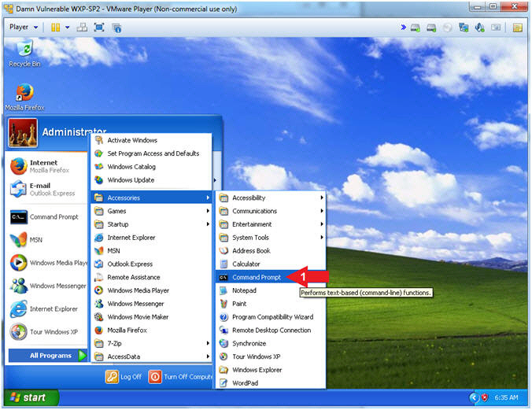Expand the System Tools submenu
Image resolution: width=532 pixels, height=410 pixels.
271,238
